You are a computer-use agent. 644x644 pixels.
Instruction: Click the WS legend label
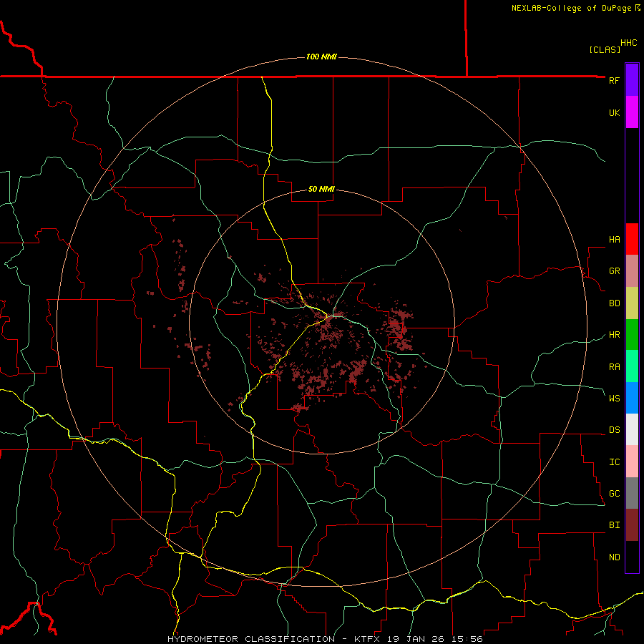pyautogui.click(x=614, y=398)
